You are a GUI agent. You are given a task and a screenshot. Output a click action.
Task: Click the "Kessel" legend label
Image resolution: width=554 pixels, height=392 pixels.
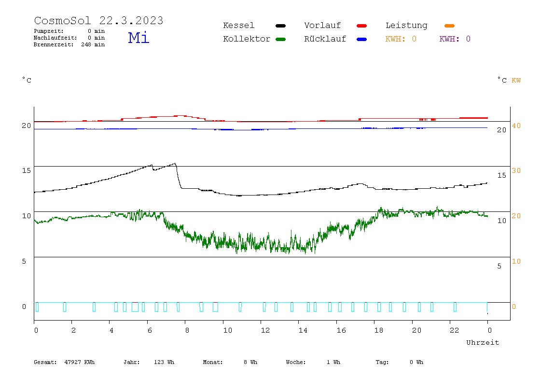(x=238, y=26)
